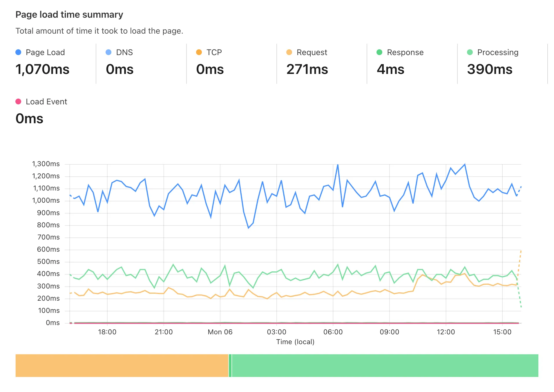
Task: Click the green Response legend dot
Action: pos(379,52)
